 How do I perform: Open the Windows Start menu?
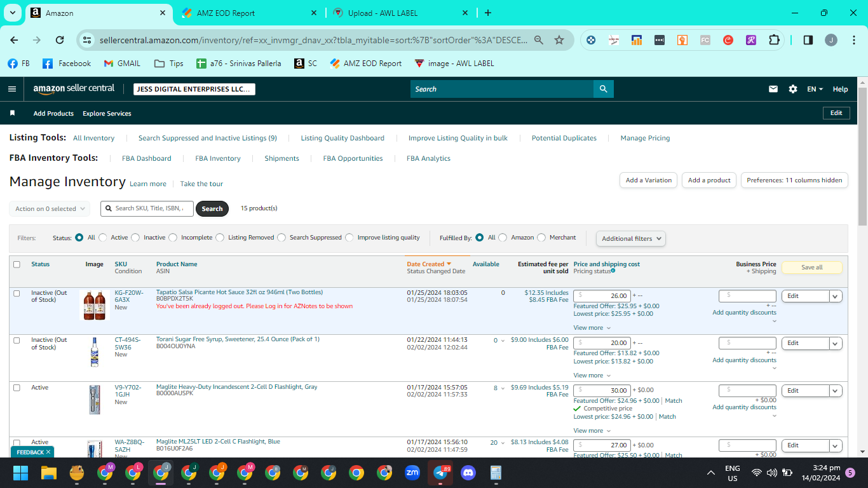click(x=21, y=473)
